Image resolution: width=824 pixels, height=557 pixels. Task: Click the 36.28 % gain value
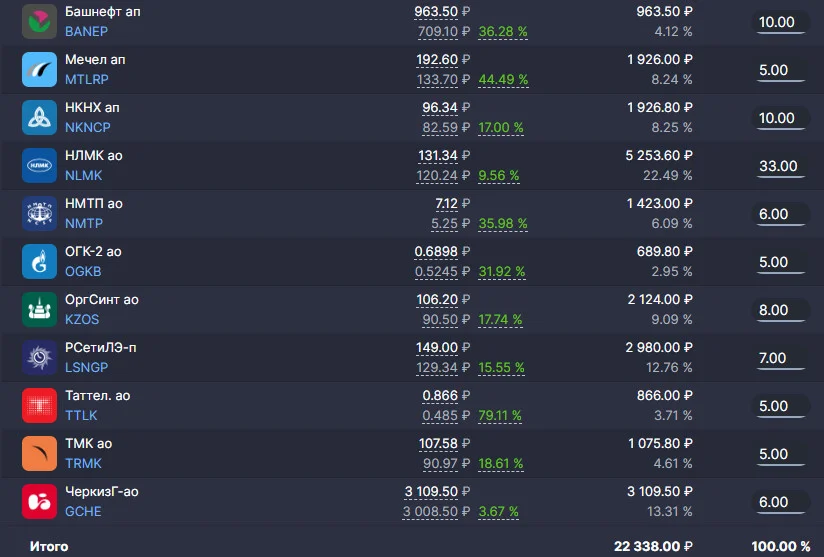[x=503, y=32]
